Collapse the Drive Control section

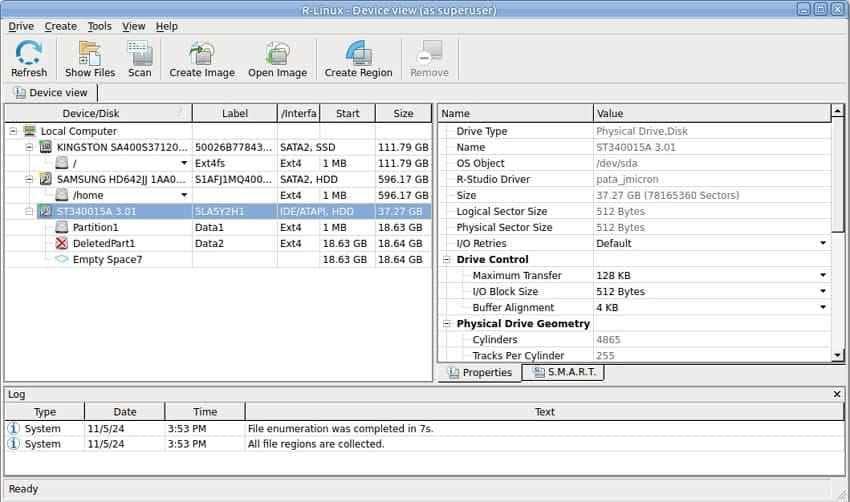click(x=447, y=259)
